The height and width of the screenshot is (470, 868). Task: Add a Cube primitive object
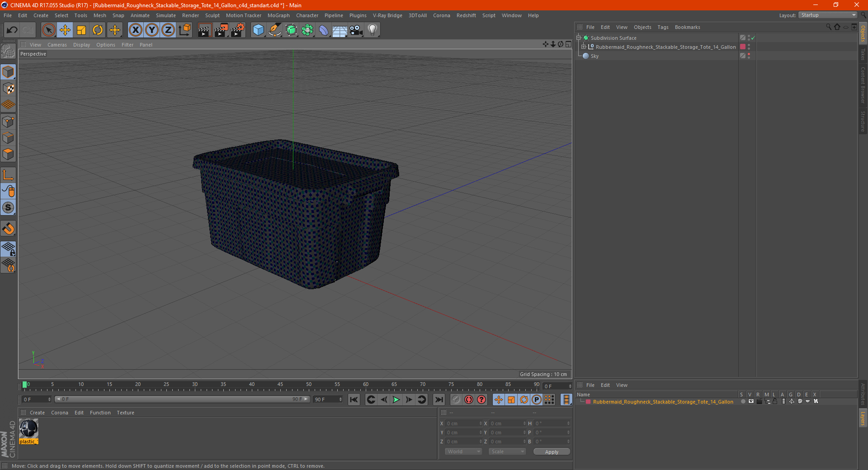pos(258,30)
